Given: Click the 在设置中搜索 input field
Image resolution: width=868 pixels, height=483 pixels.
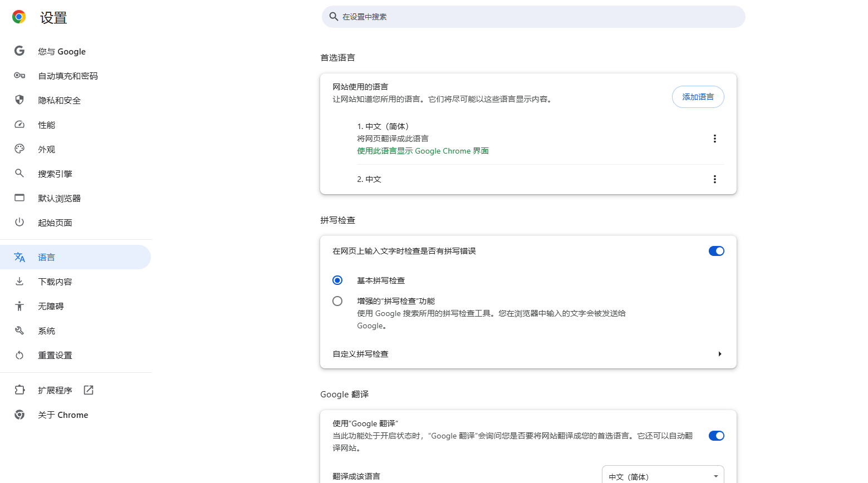Looking at the screenshot, I should click(533, 17).
